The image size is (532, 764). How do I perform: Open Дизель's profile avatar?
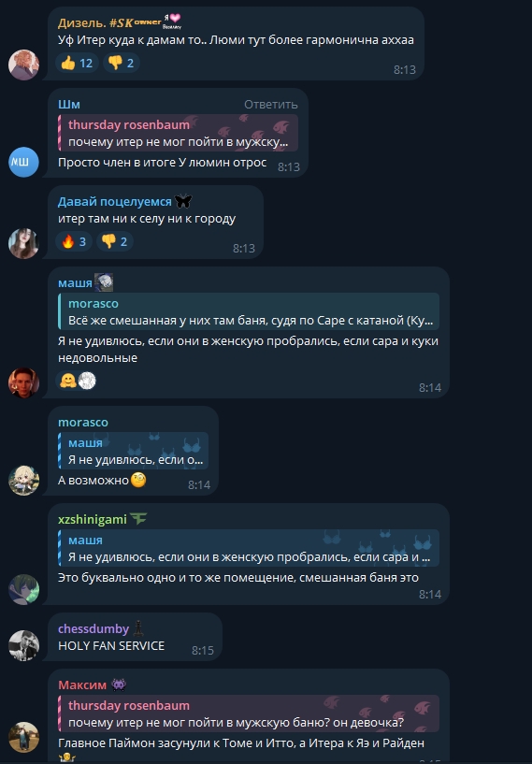pos(24,65)
